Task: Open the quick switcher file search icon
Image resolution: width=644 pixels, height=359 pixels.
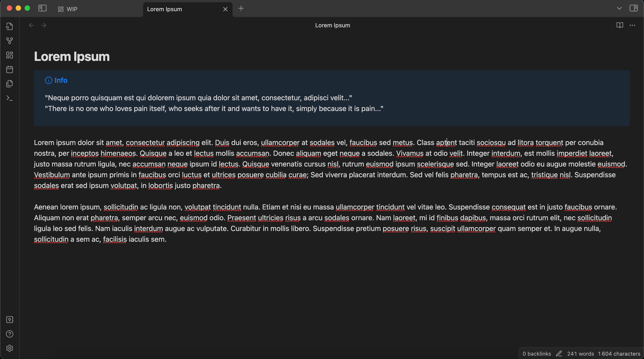Action: pyautogui.click(x=9, y=26)
